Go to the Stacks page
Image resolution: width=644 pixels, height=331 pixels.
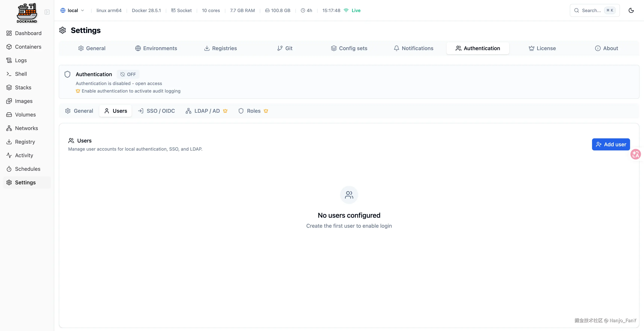pyautogui.click(x=23, y=87)
